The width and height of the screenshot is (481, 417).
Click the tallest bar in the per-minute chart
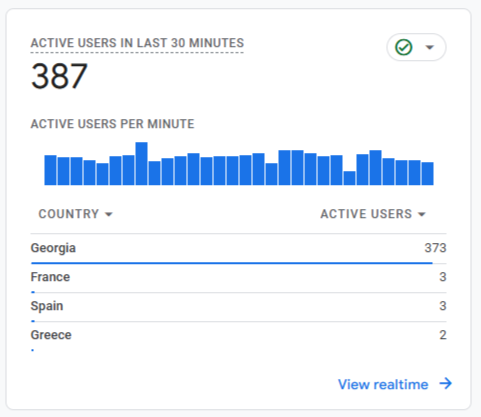141,164
